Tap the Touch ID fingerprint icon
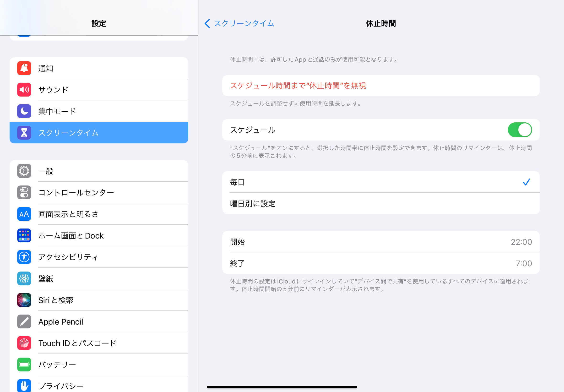Viewport: 564px width, 392px height. [x=24, y=343]
